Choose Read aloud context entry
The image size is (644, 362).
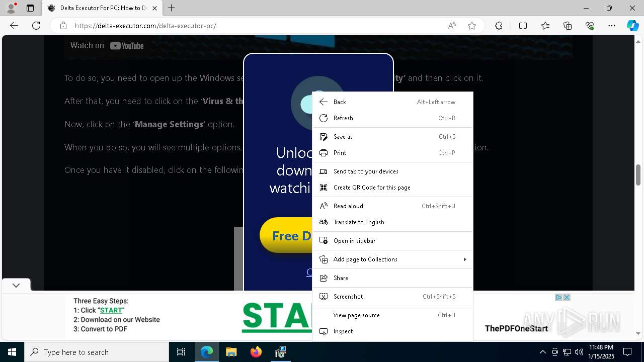(x=392, y=206)
